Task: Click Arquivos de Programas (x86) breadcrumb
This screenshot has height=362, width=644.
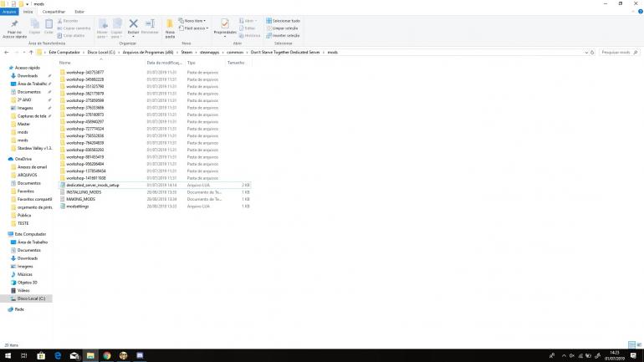Action: pyautogui.click(x=148, y=53)
